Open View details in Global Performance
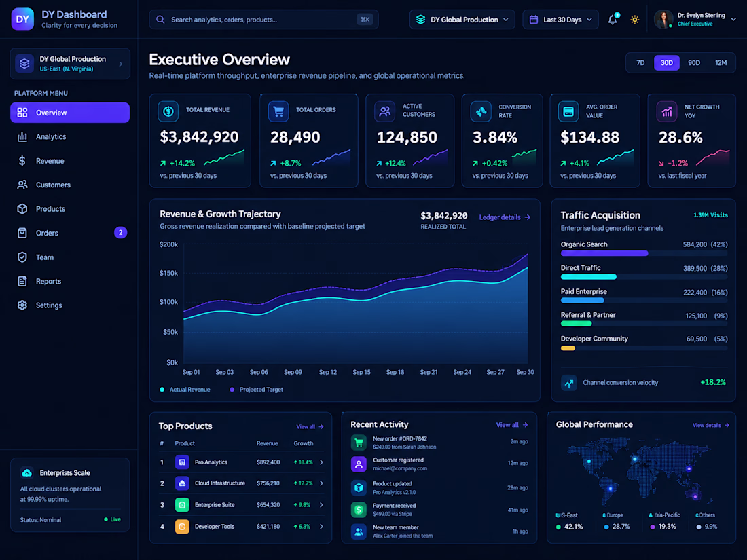This screenshot has width=747, height=560. coord(710,425)
